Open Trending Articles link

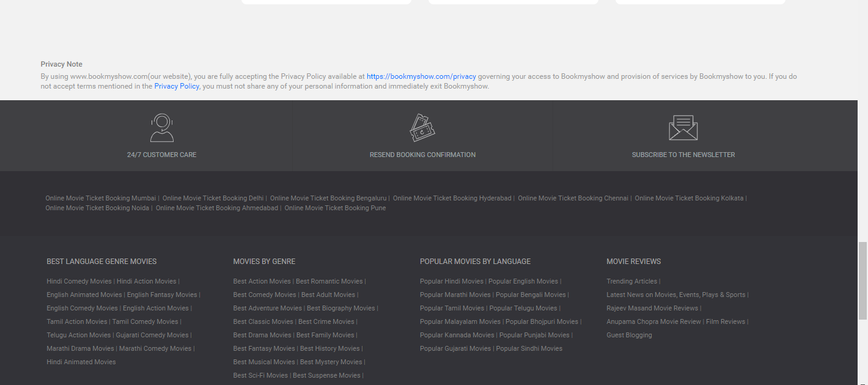pyautogui.click(x=632, y=281)
